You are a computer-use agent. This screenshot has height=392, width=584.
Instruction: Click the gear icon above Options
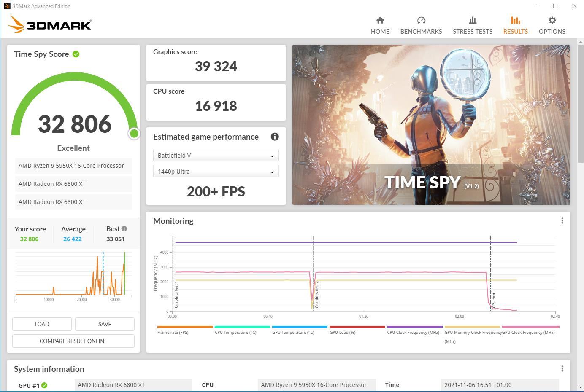coord(552,20)
